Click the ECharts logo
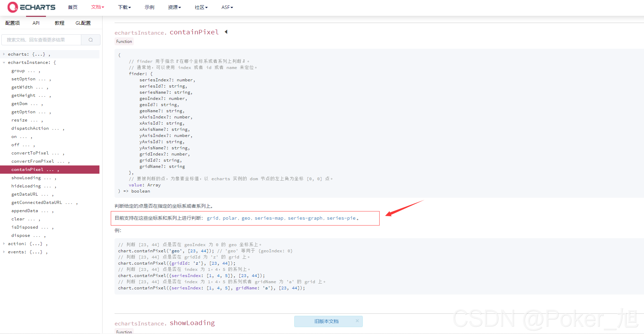 click(31, 7)
